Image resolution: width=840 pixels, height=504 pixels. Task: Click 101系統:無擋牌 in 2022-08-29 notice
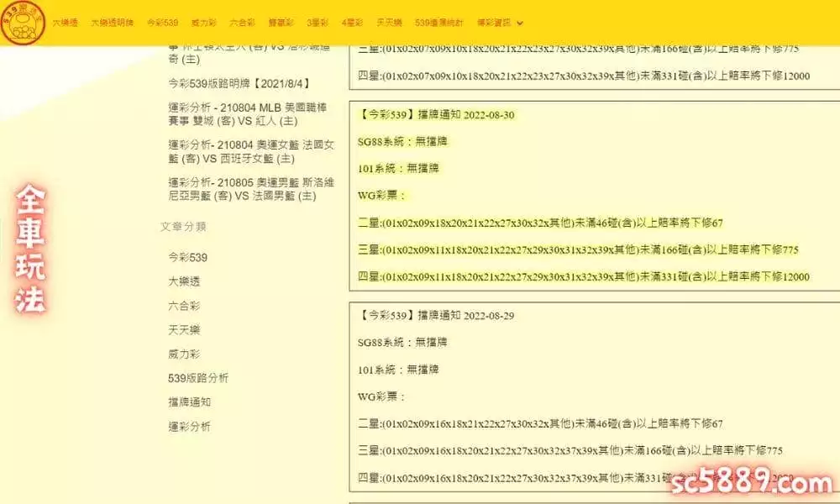coord(398,370)
